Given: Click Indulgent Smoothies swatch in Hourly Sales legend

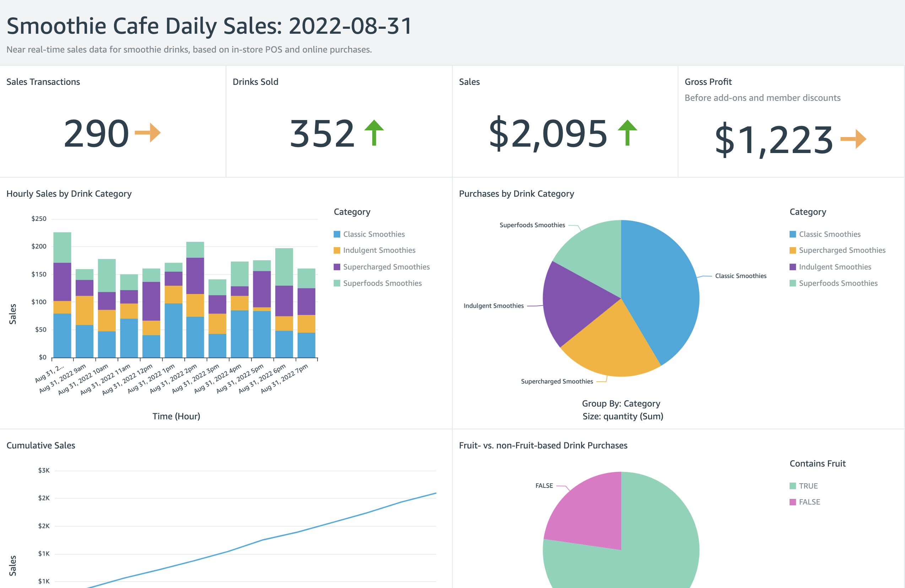Looking at the screenshot, I should click(x=337, y=250).
